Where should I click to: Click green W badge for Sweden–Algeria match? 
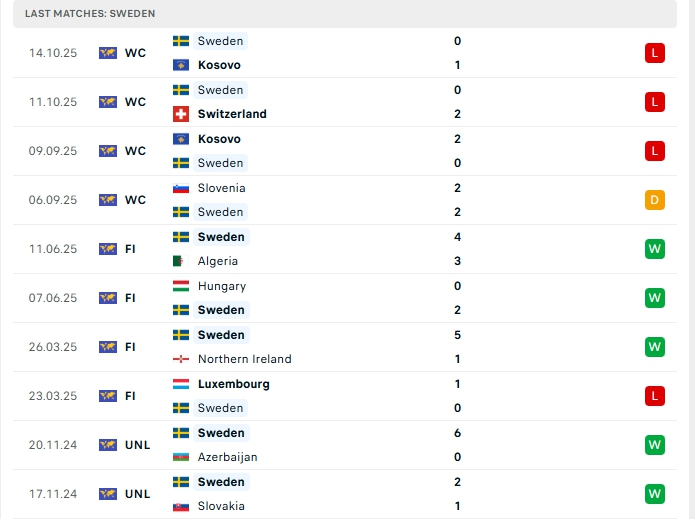pos(655,249)
